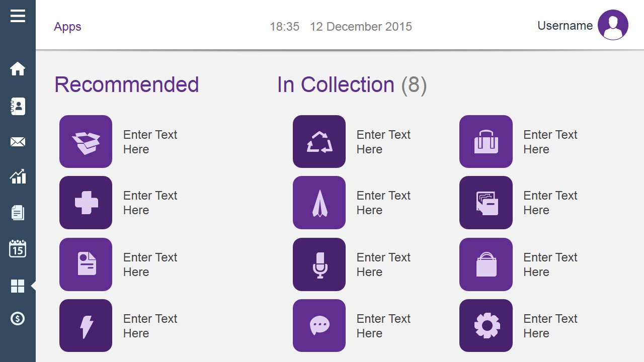Viewport: 644px width, 362px height.
Task: Open the medical cross app tile
Action: click(86, 203)
